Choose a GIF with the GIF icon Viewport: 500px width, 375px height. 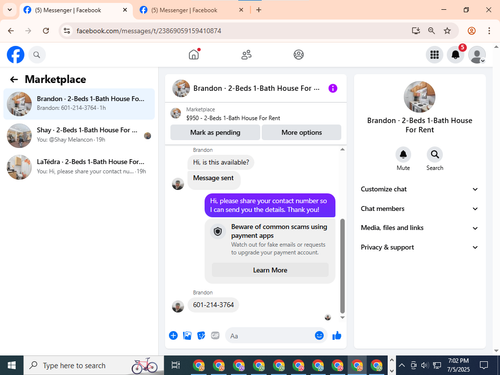pyautogui.click(x=215, y=335)
